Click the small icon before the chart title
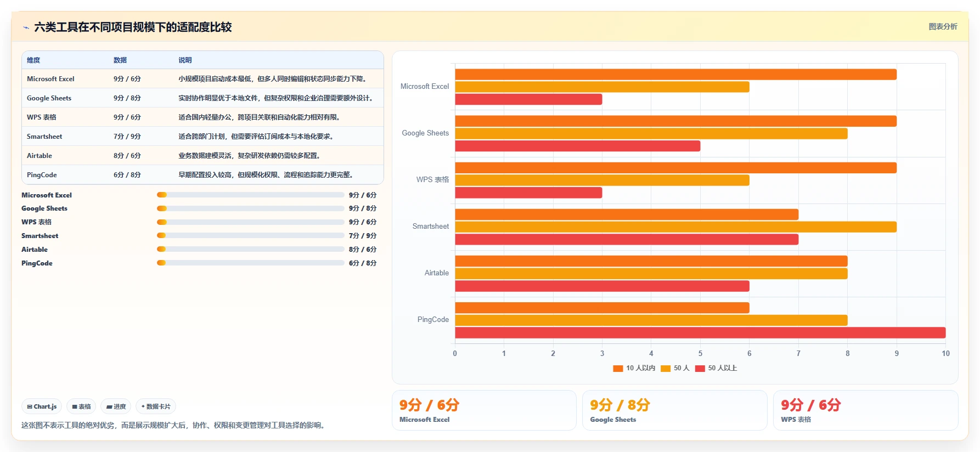 click(x=26, y=27)
